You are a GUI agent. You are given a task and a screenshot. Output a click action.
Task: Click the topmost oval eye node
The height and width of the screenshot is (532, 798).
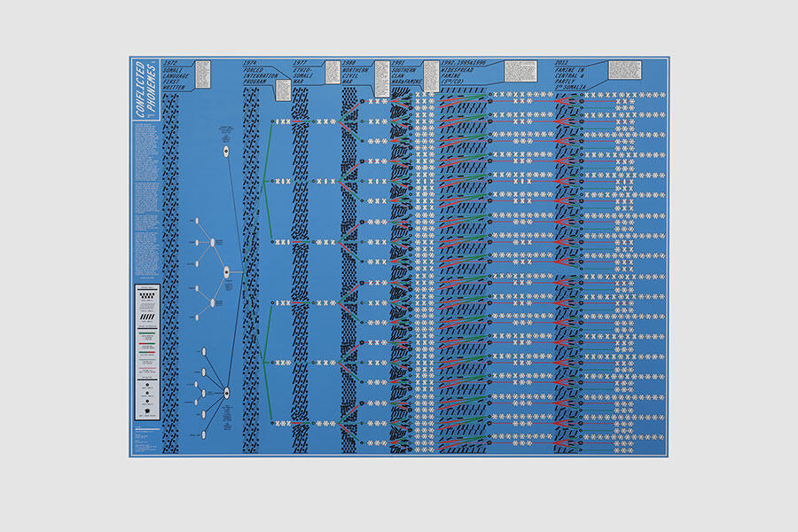(226, 152)
